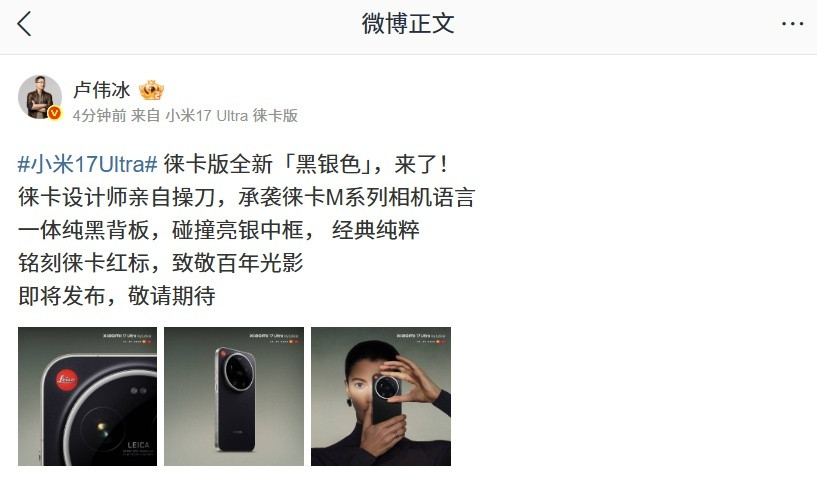817x477 pixels.
Task: Click the LEICA lettering in first thumbnail
Action: pos(139,445)
